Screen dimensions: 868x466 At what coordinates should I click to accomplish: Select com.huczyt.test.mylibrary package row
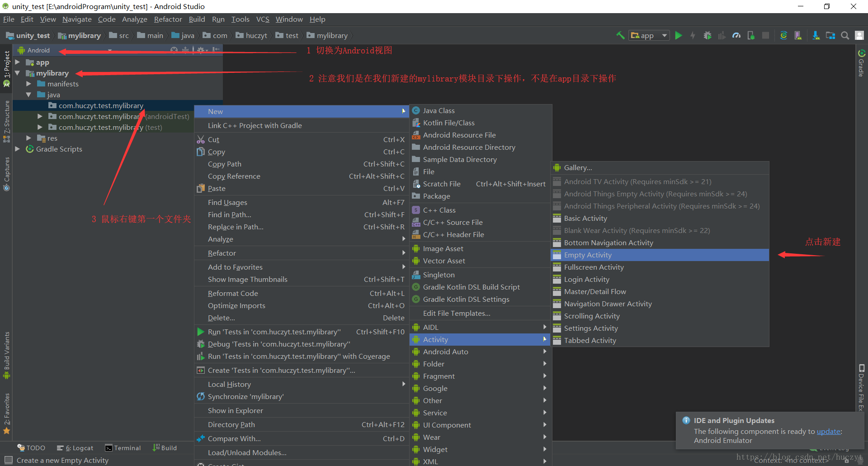point(118,105)
